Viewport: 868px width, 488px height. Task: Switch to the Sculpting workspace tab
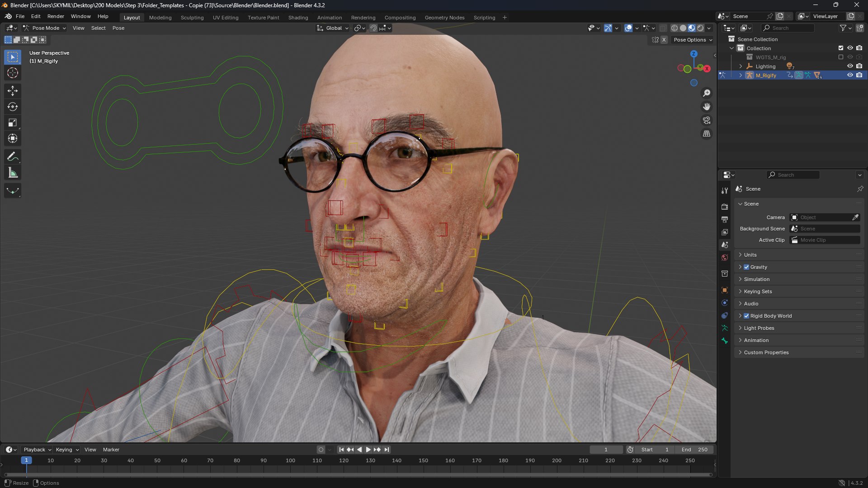[192, 18]
